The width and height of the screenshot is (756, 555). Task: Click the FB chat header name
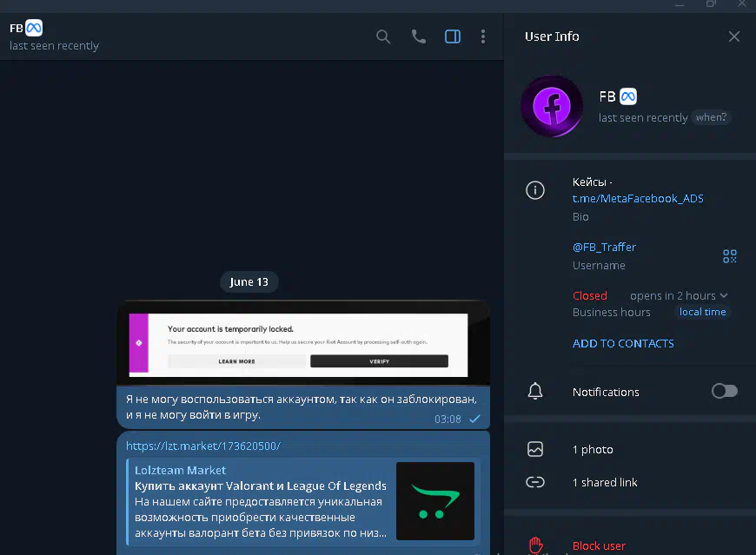coord(17,28)
